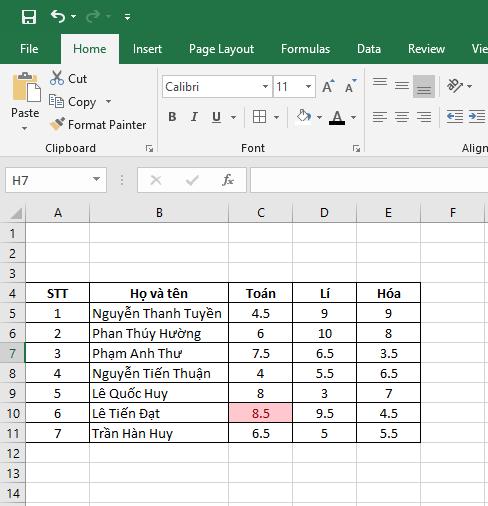Viewport: 488px width, 506px height.
Task: Click the Orientation text angle icon
Action: (455, 86)
